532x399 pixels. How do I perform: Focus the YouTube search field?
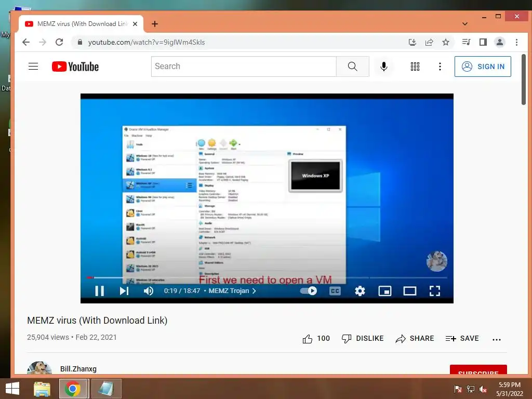click(244, 66)
